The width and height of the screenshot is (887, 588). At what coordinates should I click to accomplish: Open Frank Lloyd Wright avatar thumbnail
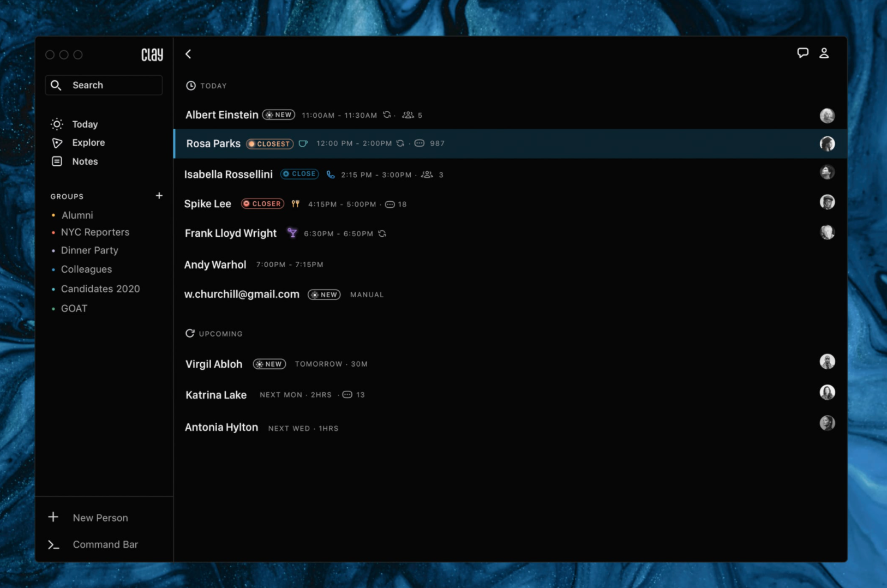click(x=827, y=232)
